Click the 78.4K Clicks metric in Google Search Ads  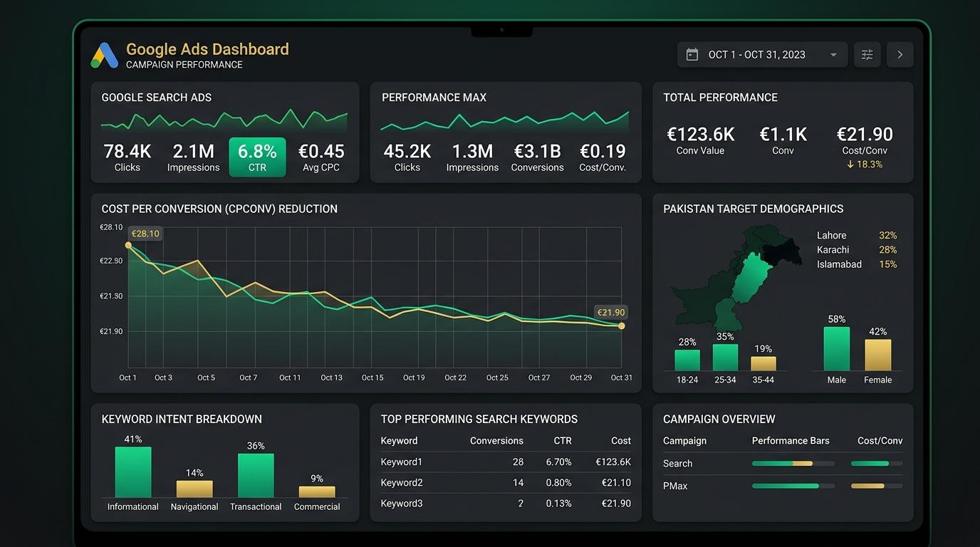(x=127, y=157)
